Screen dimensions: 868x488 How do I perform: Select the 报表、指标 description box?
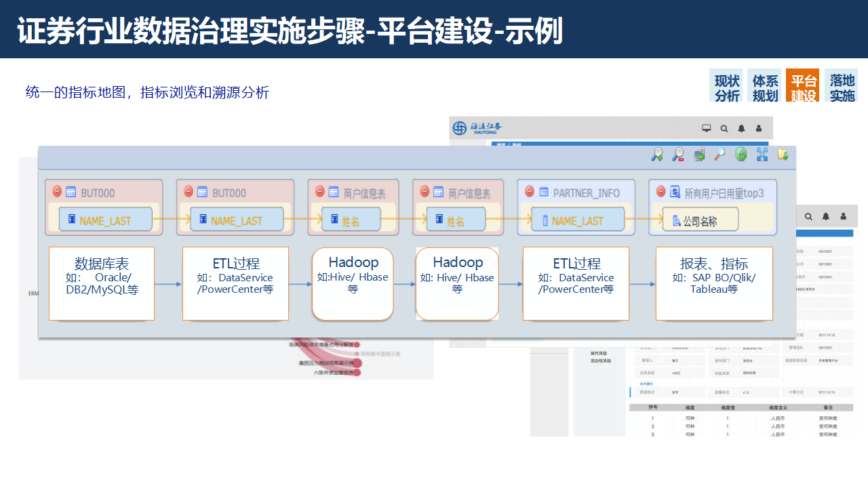[x=714, y=283]
